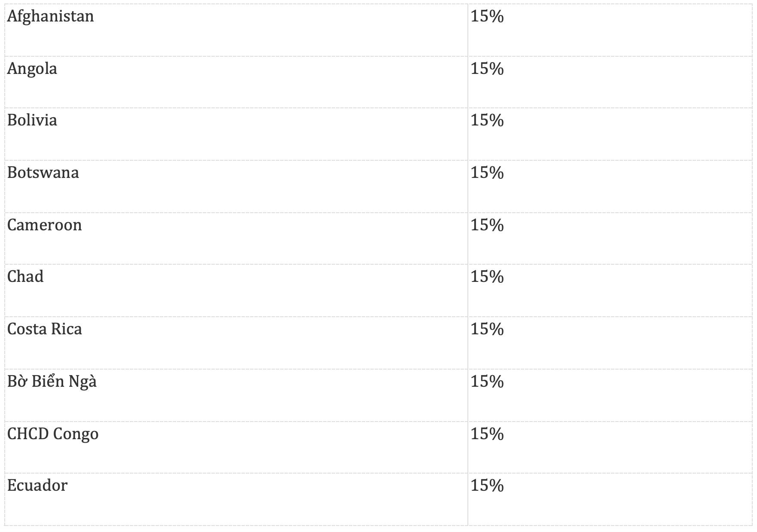
Task: Select the Ecuador country cell
Action: (x=37, y=486)
